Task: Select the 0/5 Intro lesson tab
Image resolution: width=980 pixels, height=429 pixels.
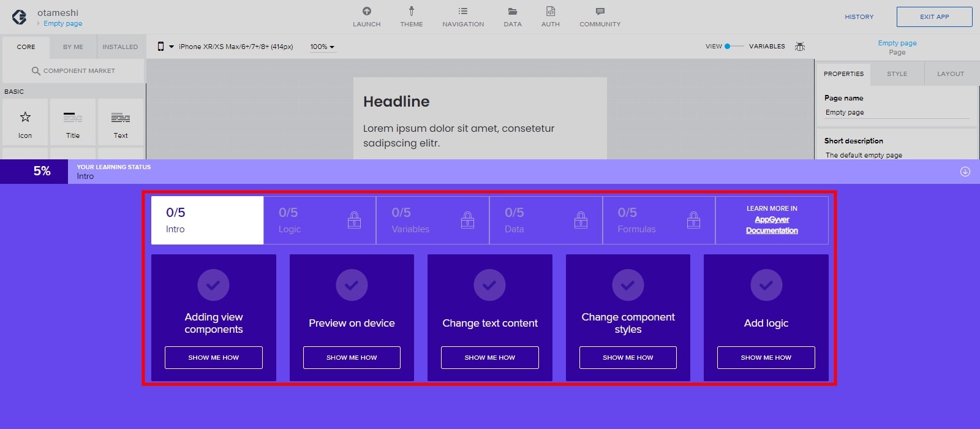Action: point(207,220)
